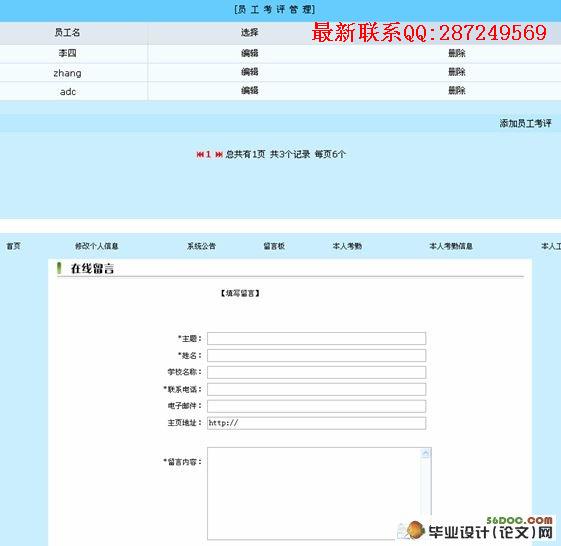
Task: Click the 在线留言 section heading
Action: pos(92,268)
